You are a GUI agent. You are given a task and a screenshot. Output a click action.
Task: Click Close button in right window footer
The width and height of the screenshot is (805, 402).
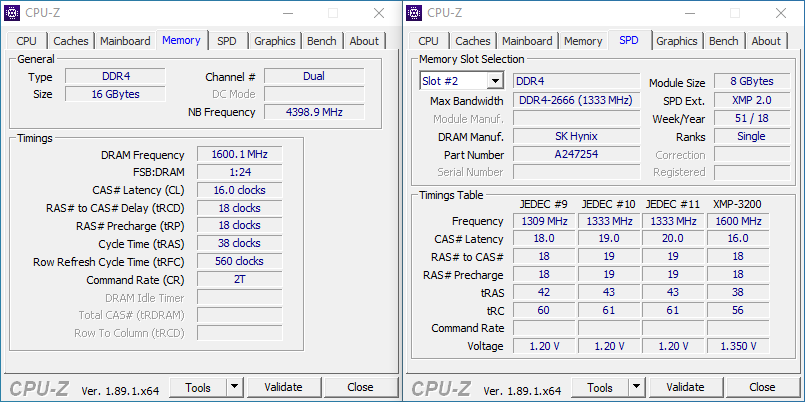coord(762,387)
